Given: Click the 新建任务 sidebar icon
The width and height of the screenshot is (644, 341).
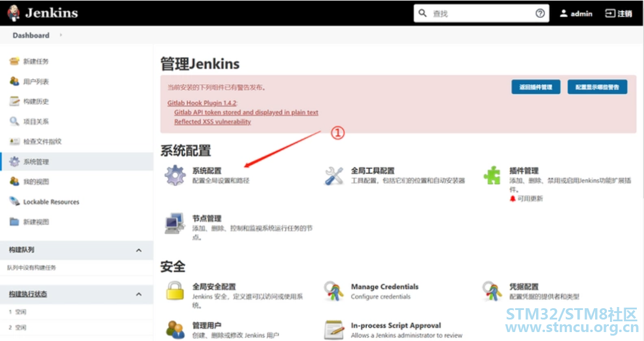Looking at the screenshot, I should pos(14,61).
